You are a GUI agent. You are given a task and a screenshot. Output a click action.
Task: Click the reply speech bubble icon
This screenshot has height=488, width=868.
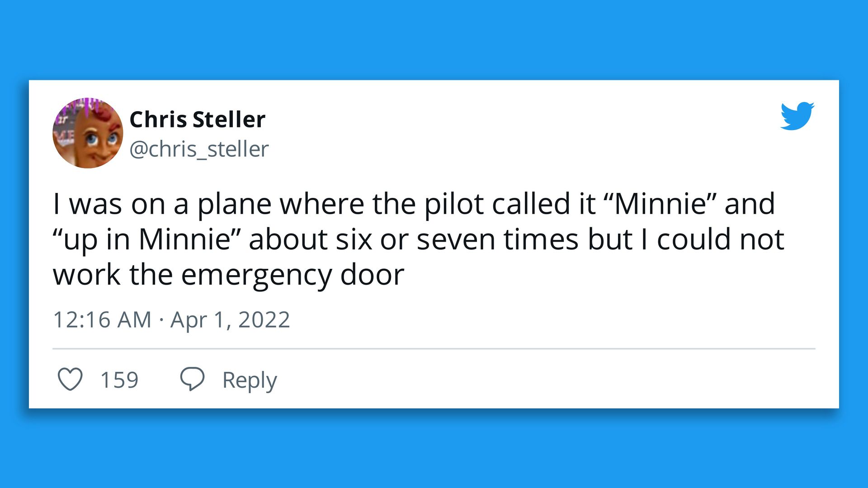(x=192, y=379)
